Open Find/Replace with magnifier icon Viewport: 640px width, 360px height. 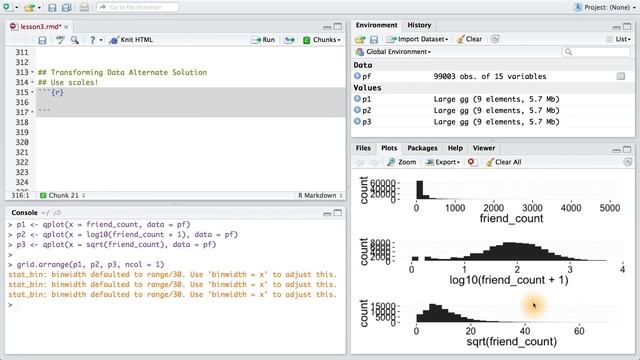pyautogui.click(x=75, y=40)
